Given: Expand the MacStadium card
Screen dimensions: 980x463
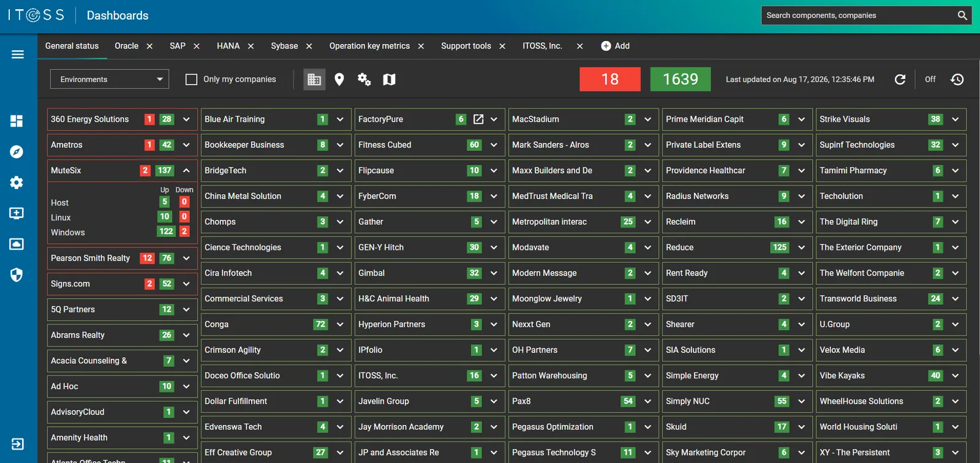Looking at the screenshot, I should click(647, 119).
